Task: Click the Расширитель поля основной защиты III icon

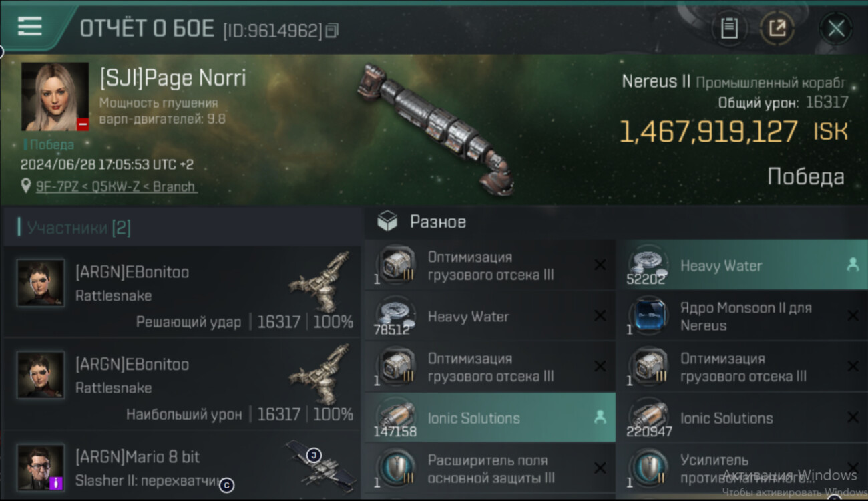Action: pyautogui.click(x=397, y=468)
